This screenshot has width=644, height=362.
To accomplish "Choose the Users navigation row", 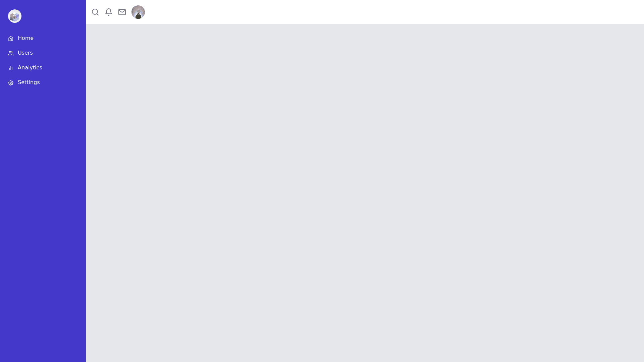I will (43, 53).
